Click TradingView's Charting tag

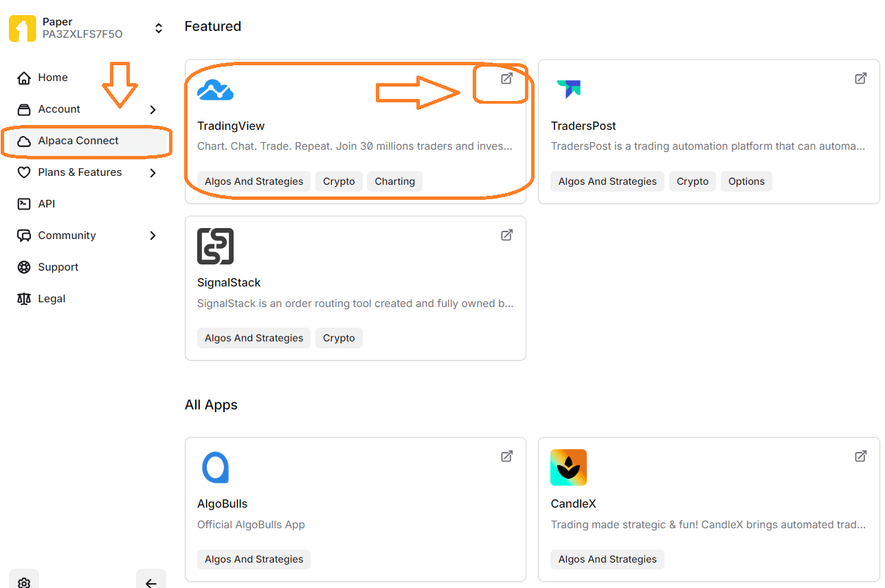[x=395, y=181]
